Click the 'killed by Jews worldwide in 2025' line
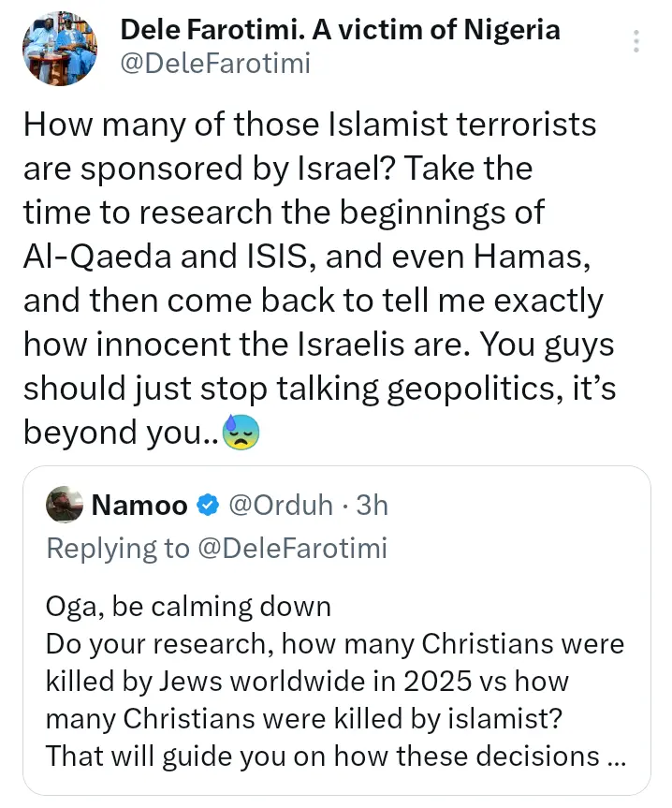Screen dimensions: 672x808 [307, 681]
